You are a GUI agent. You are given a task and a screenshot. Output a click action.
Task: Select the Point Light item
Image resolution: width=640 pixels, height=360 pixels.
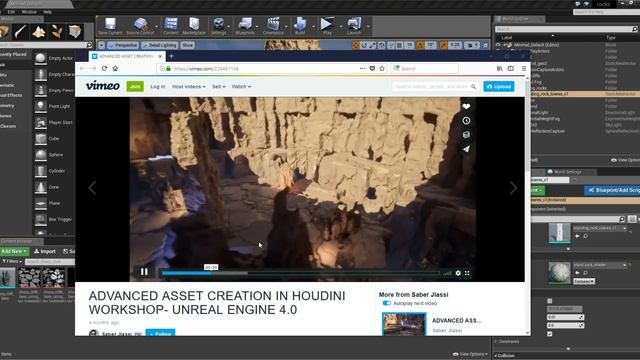pos(53,107)
